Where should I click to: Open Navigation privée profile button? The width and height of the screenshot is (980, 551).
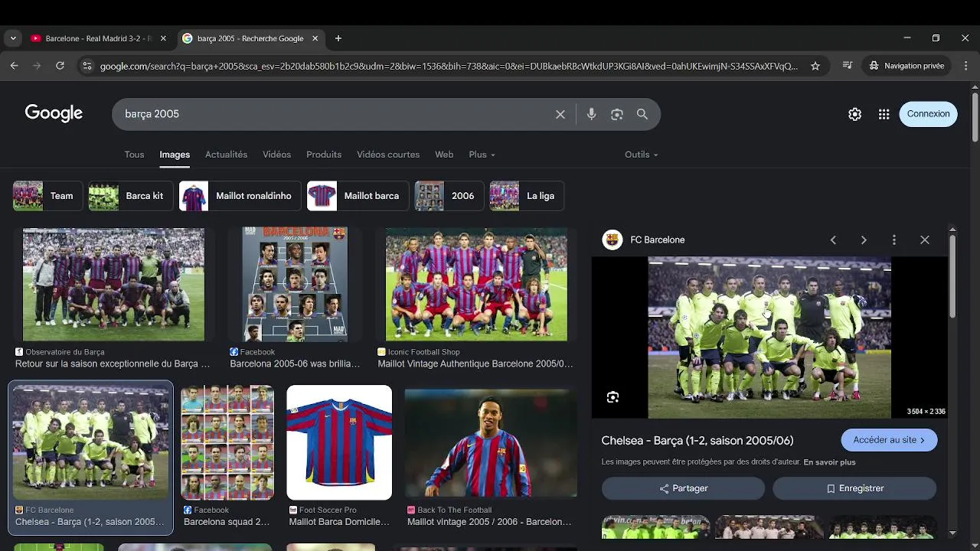(906, 66)
